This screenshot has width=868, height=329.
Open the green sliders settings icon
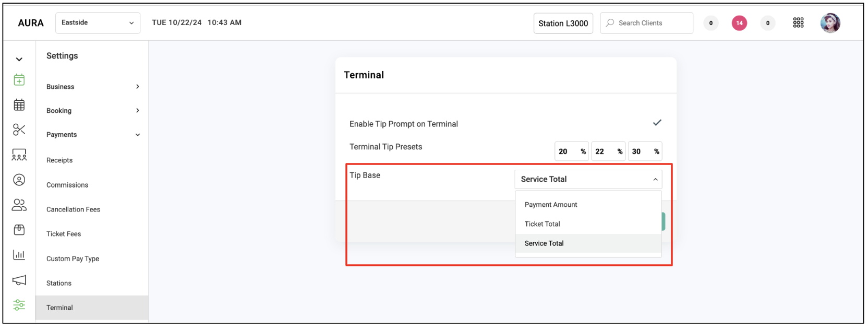pos(19,305)
